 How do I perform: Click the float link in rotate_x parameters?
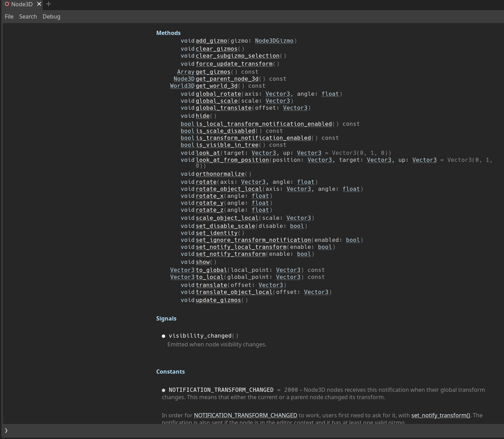click(260, 196)
